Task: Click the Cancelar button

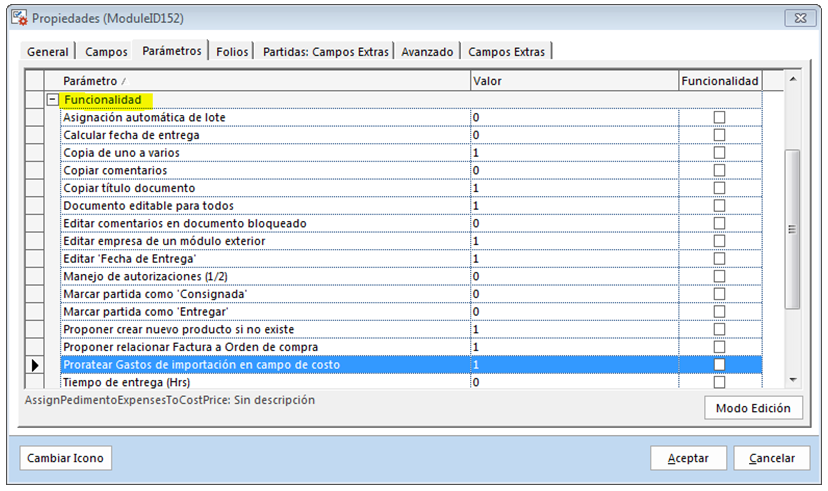Action: tap(771, 458)
